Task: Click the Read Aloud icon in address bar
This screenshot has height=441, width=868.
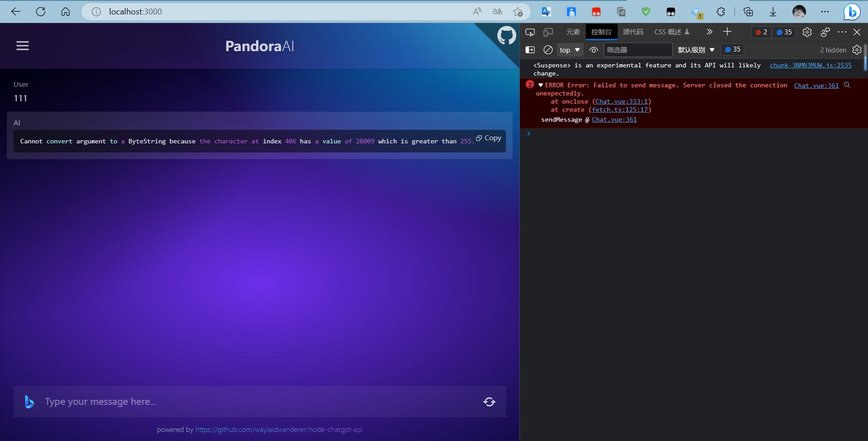Action: point(477,12)
